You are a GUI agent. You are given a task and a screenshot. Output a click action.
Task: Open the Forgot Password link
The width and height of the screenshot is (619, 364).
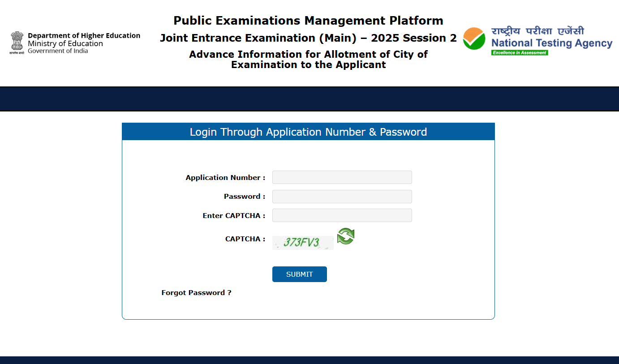(196, 293)
